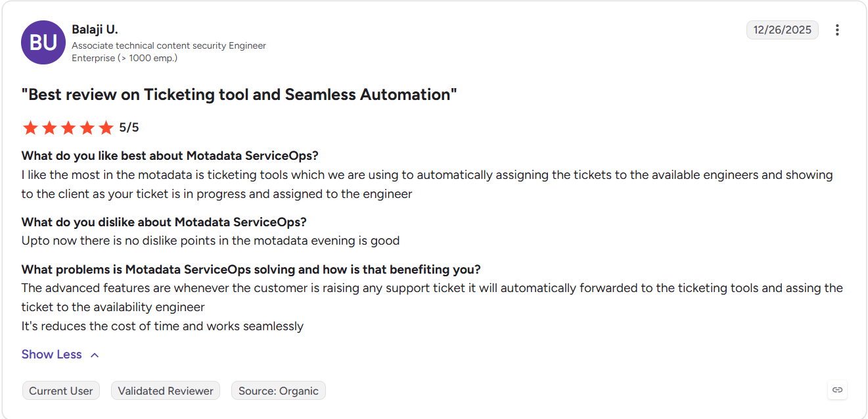The height and width of the screenshot is (419, 868).
Task: Select the second rating star
Action: click(49, 128)
